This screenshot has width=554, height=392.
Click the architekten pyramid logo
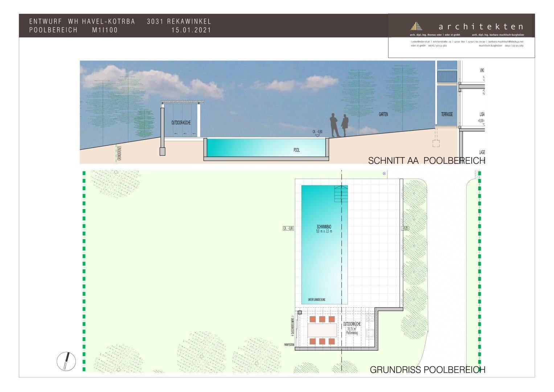[416, 26]
